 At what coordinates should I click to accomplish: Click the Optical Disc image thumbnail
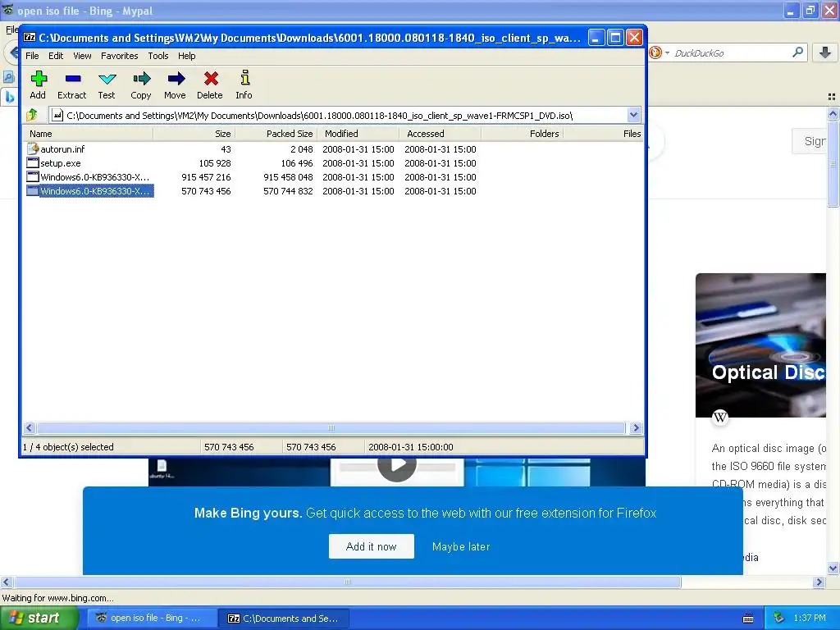[760, 345]
